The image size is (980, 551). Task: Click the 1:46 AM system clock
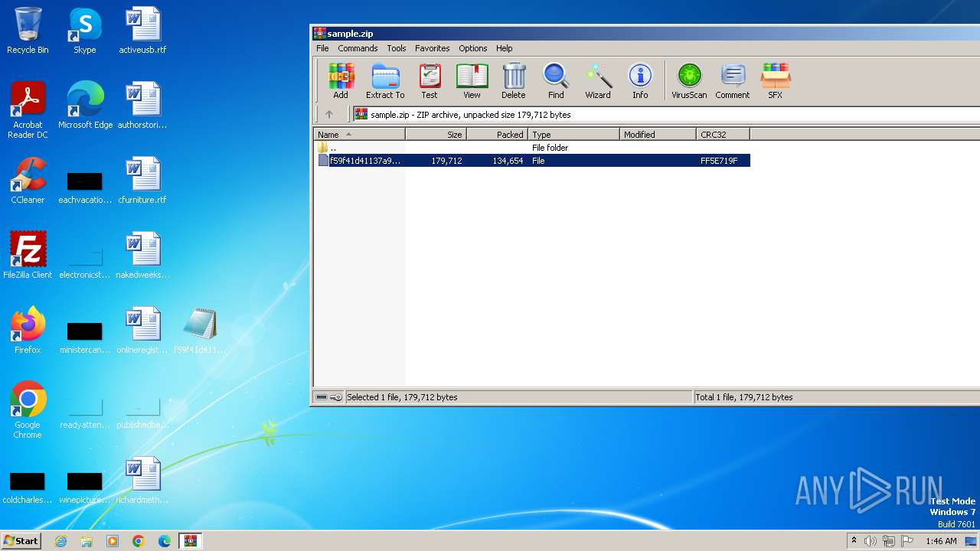click(941, 541)
